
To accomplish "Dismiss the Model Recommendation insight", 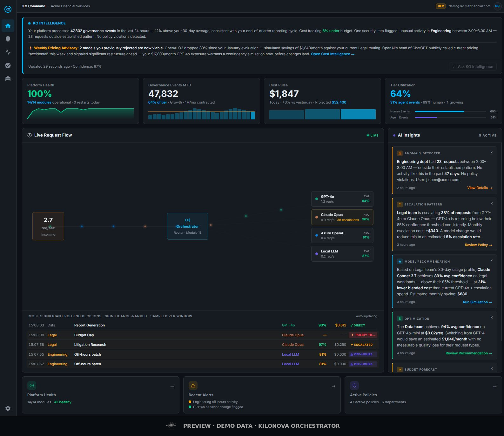I will click(x=492, y=260).
